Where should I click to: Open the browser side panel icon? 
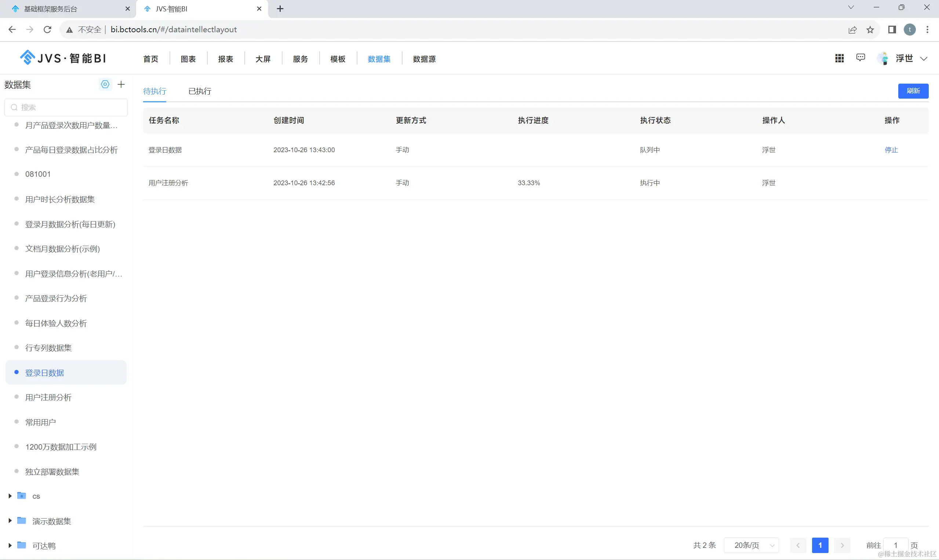click(x=892, y=29)
